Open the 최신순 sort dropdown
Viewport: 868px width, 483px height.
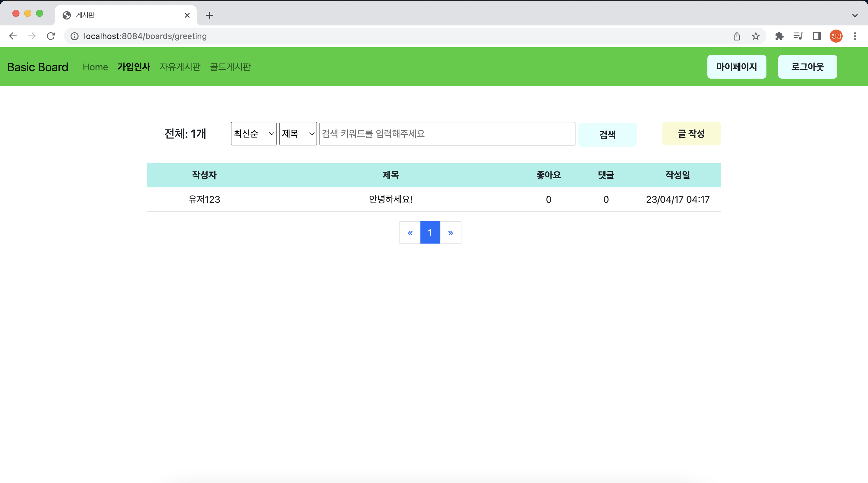[x=253, y=134]
